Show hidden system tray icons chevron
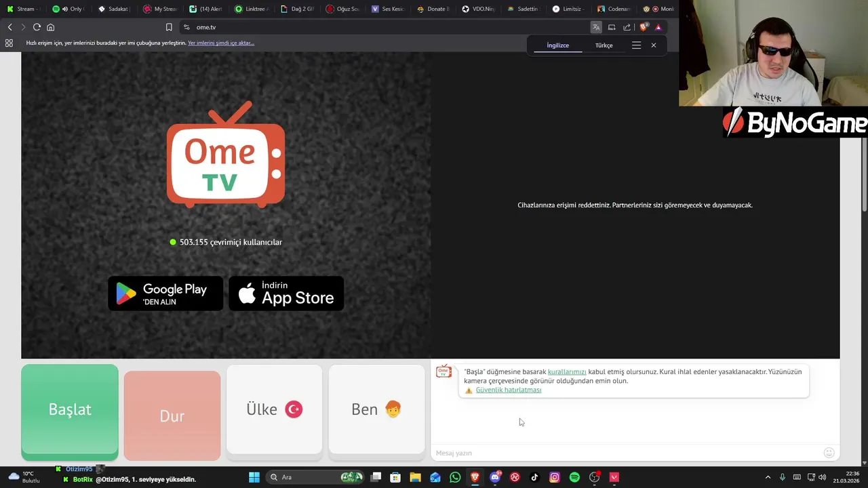This screenshot has height=488, width=868. coord(768,477)
